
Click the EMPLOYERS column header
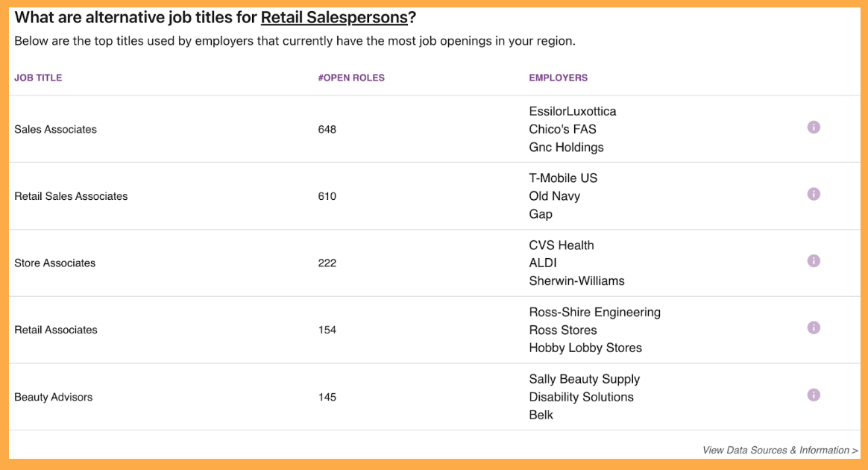558,78
